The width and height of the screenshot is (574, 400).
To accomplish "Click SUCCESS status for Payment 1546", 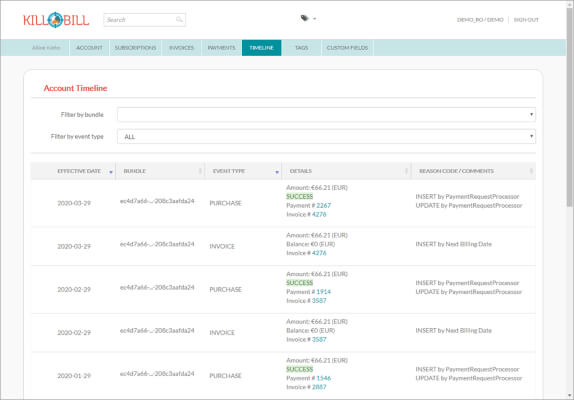I will 299,369.
